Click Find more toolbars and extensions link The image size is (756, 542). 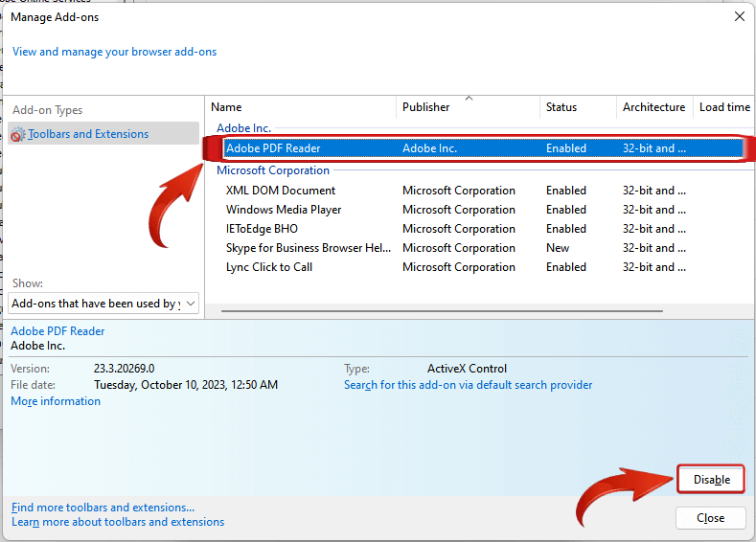pyautogui.click(x=103, y=508)
